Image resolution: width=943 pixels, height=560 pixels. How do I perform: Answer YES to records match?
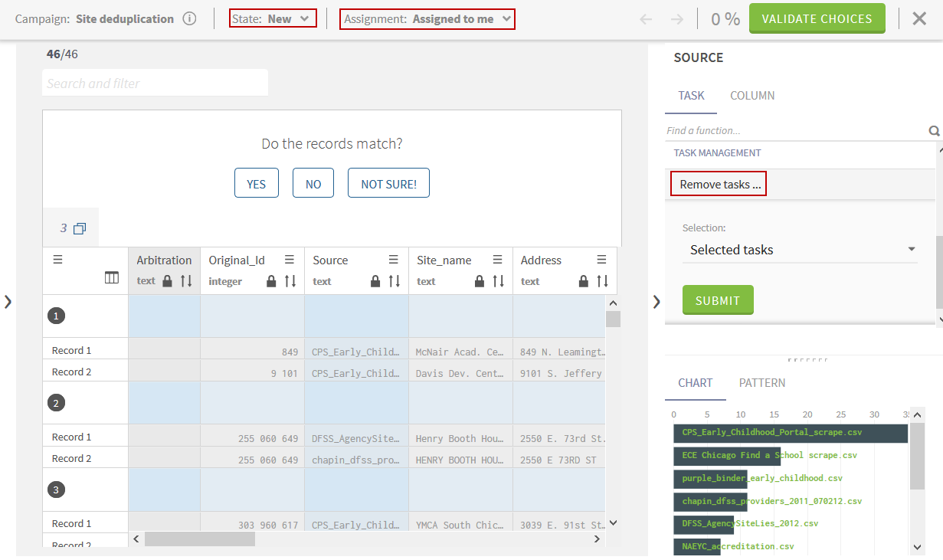tap(256, 184)
